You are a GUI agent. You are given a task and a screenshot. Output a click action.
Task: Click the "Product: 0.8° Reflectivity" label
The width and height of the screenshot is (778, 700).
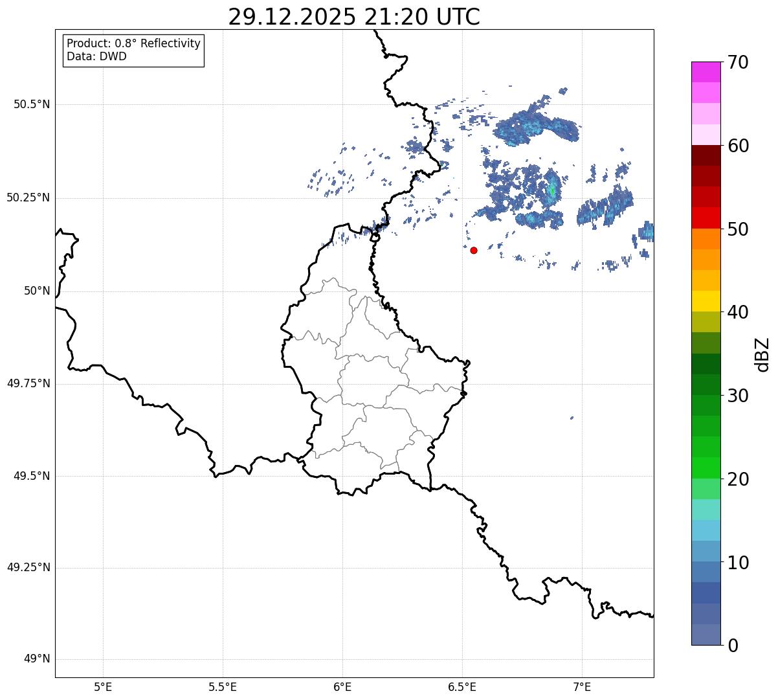coord(134,43)
